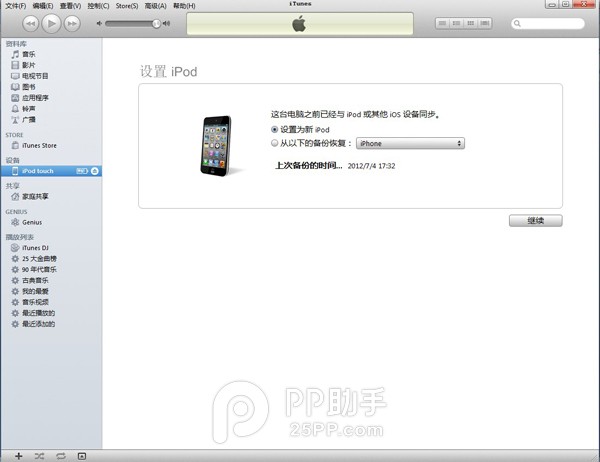
Task: Click the Apple logo status display
Action: click(x=300, y=24)
